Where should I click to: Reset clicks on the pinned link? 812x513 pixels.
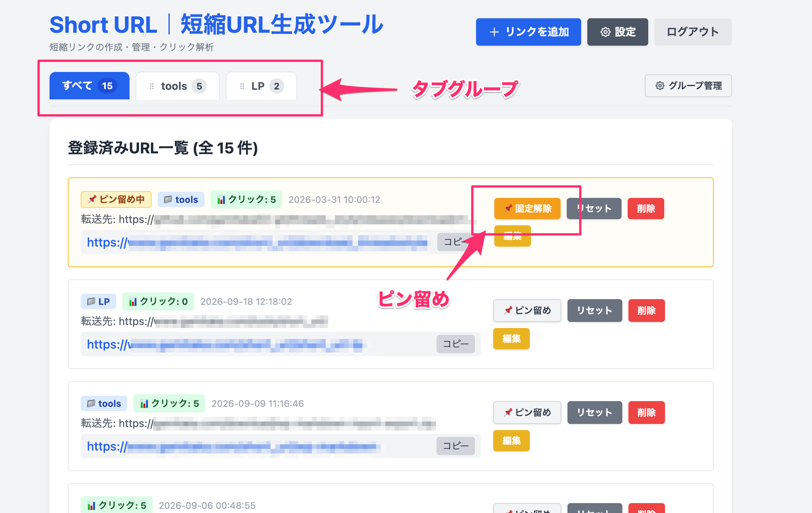[594, 209]
